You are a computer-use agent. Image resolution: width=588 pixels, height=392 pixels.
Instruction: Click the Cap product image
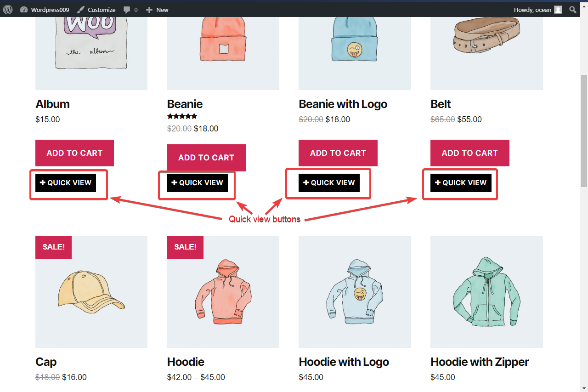tap(91, 291)
